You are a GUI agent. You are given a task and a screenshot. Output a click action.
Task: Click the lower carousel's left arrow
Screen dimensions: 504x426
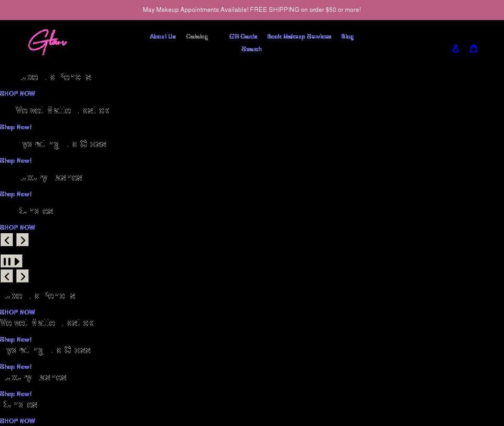coord(6,275)
